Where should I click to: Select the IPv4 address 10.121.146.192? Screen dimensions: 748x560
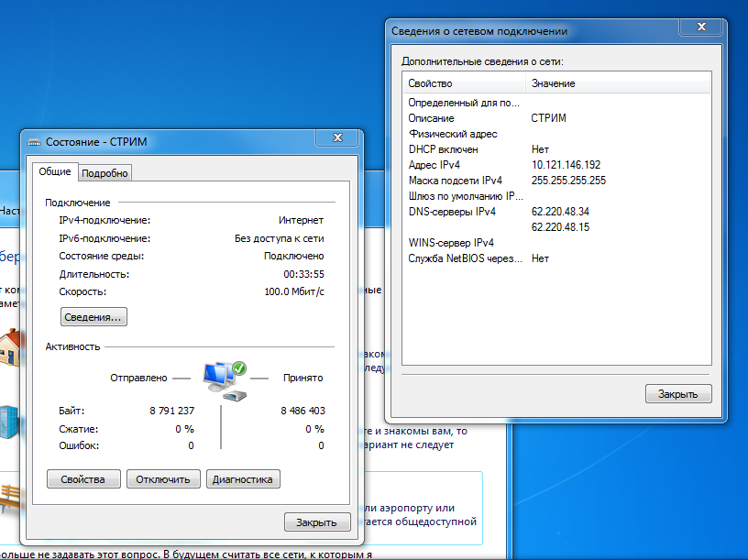[566, 165]
